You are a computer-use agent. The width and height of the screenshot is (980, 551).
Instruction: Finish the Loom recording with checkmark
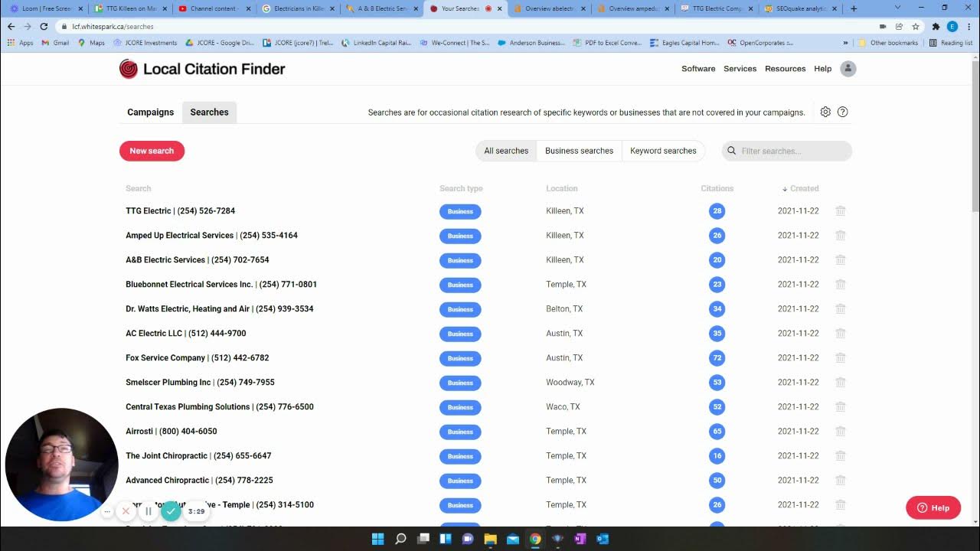[171, 510]
